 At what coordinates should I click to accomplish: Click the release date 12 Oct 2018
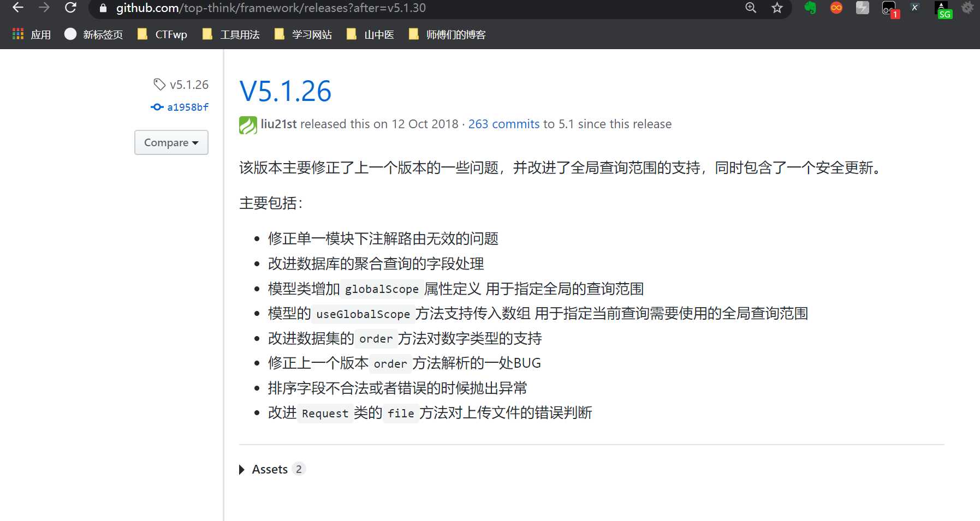pos(425,124)
